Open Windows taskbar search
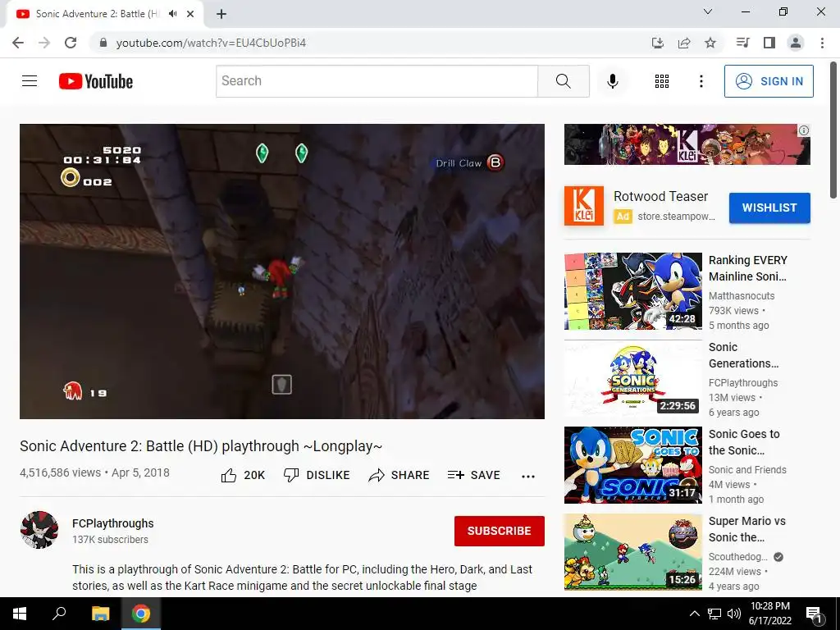This screenshot has width=840, height=630. pos(59,614)
